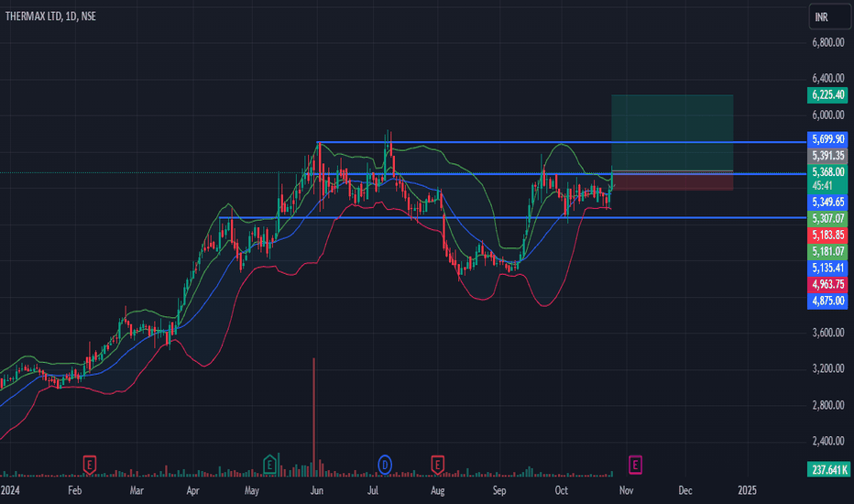Click the Jun label on time axis
Viewport: 854px width, 504px height.
[x=316, y=490]
